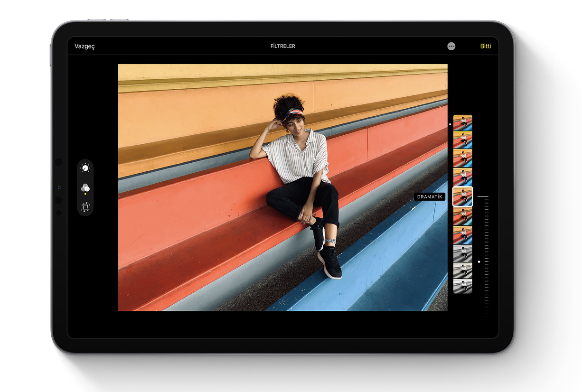The height and width of the screenshot is (392, 582).
Task: Tap the main photo preview
Action: point(282,187)
